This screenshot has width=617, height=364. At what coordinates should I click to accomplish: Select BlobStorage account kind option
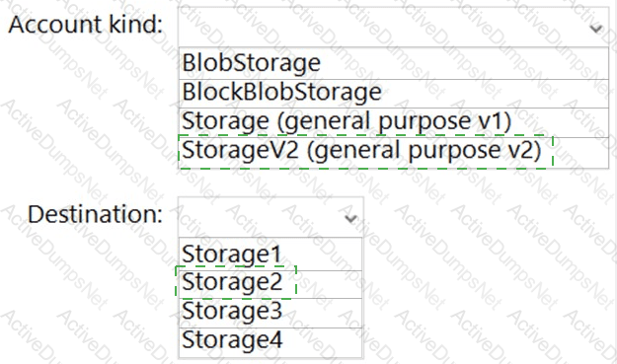(x=394, y=63)
